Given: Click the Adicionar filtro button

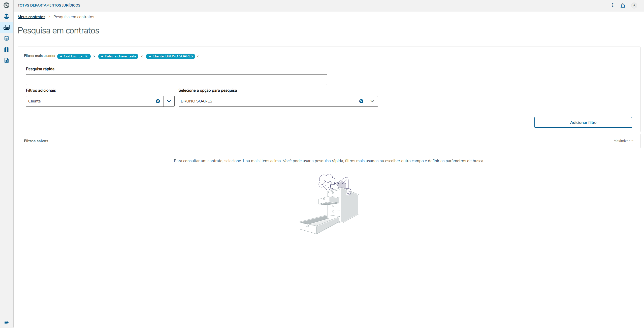Looking at the screenshot, I should tap(583, 122).
